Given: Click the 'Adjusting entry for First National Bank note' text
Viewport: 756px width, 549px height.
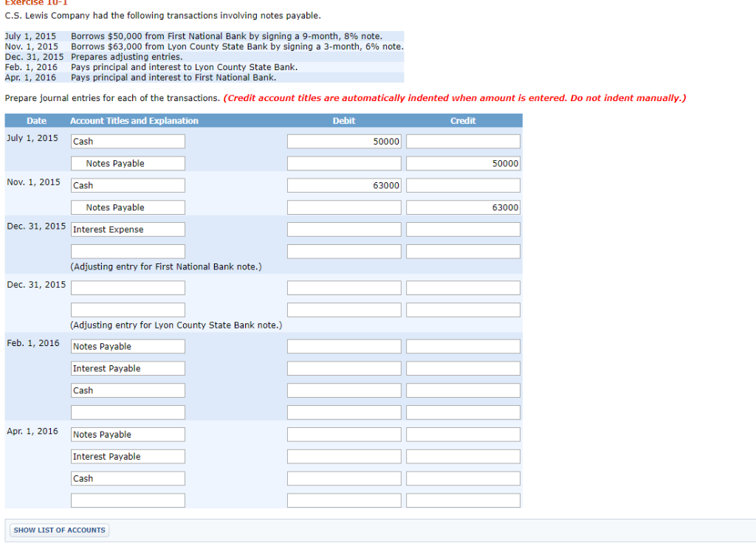Looking at the screenshot, I should pos(166,267).
